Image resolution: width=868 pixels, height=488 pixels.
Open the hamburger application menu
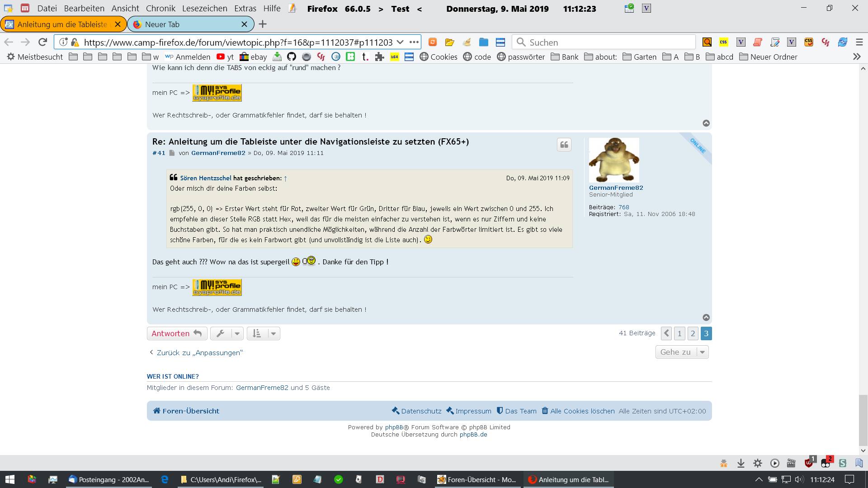coord(859,42)
